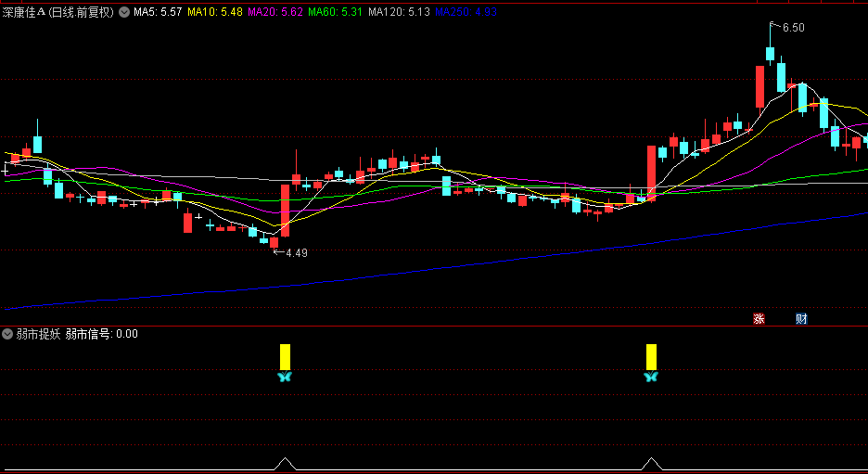Expand the main chart indicator dropdown arrow

pyautogui.click(x=124, y=12)
